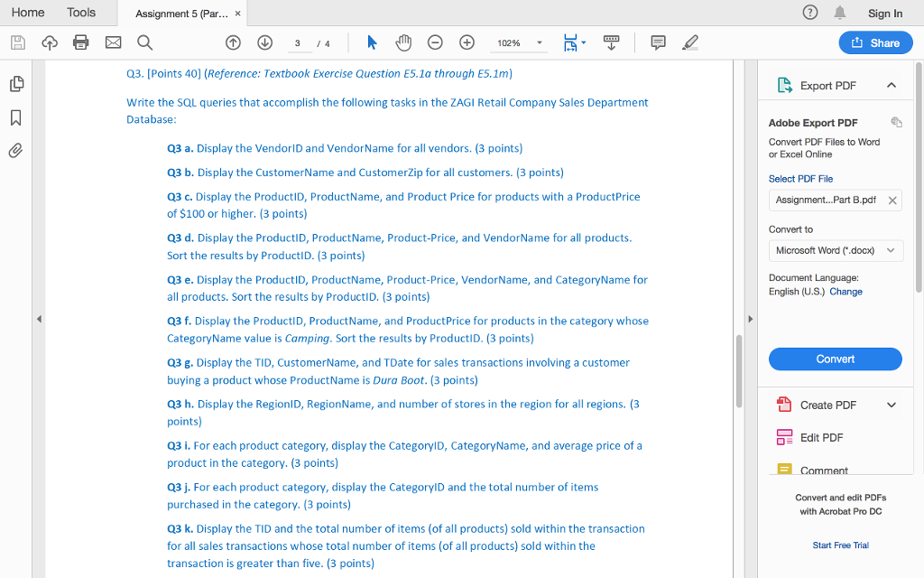Click the Start Free Trial link

[x=840, y=545]
